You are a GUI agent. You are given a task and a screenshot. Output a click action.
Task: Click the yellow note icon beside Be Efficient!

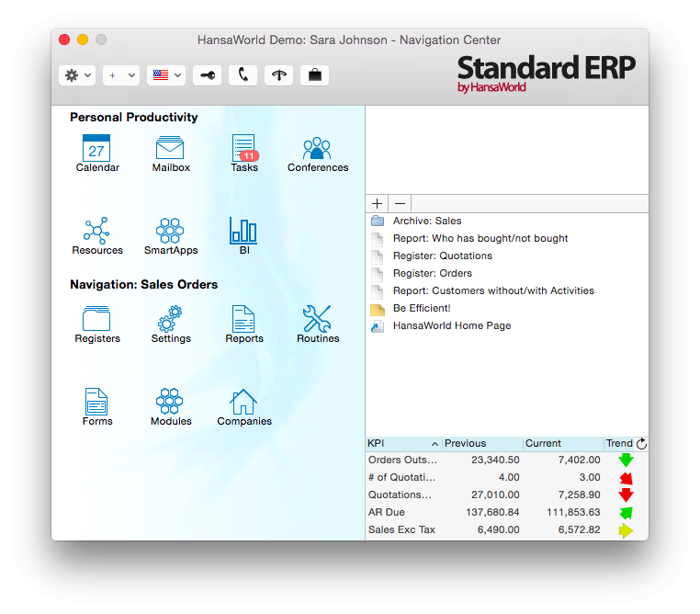point(378,310)
